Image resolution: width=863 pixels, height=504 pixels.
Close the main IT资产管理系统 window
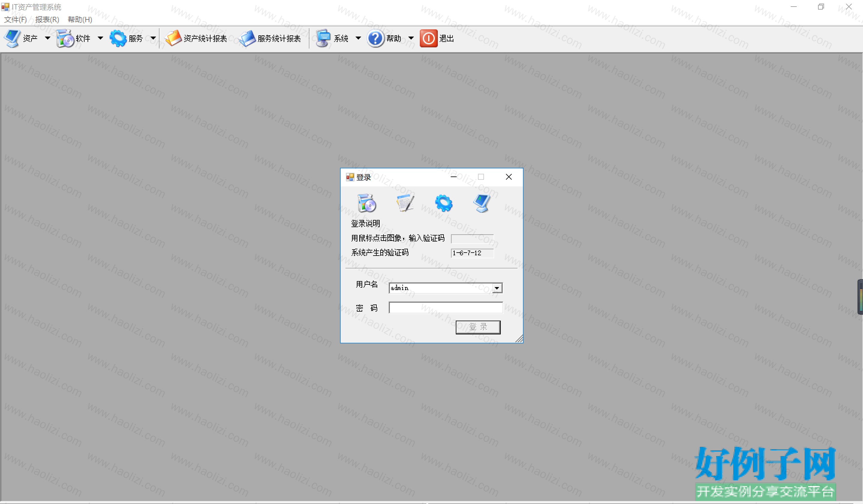tap(849, 7)
